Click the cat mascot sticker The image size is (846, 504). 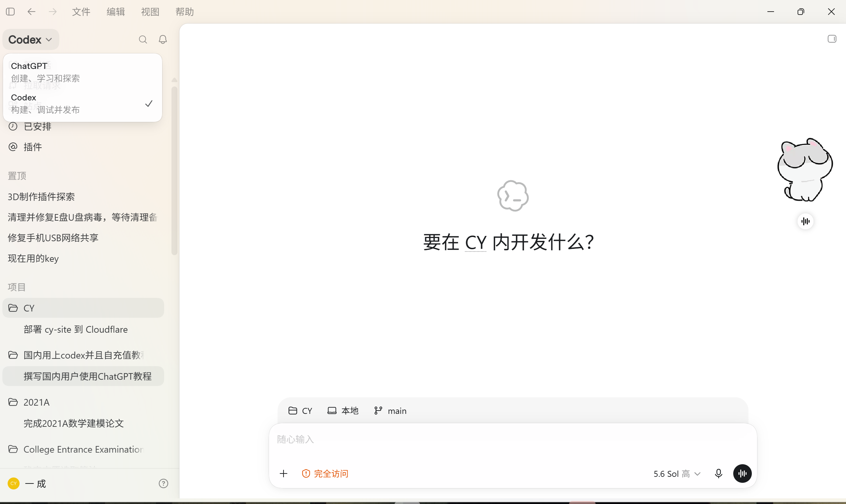pyautogui.click(x=805, y=170)
